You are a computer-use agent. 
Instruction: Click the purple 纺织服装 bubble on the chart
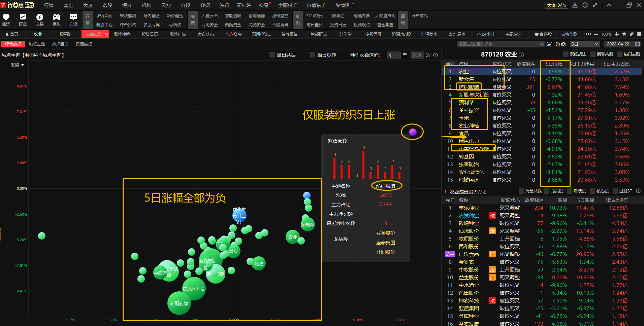point(413,132)
